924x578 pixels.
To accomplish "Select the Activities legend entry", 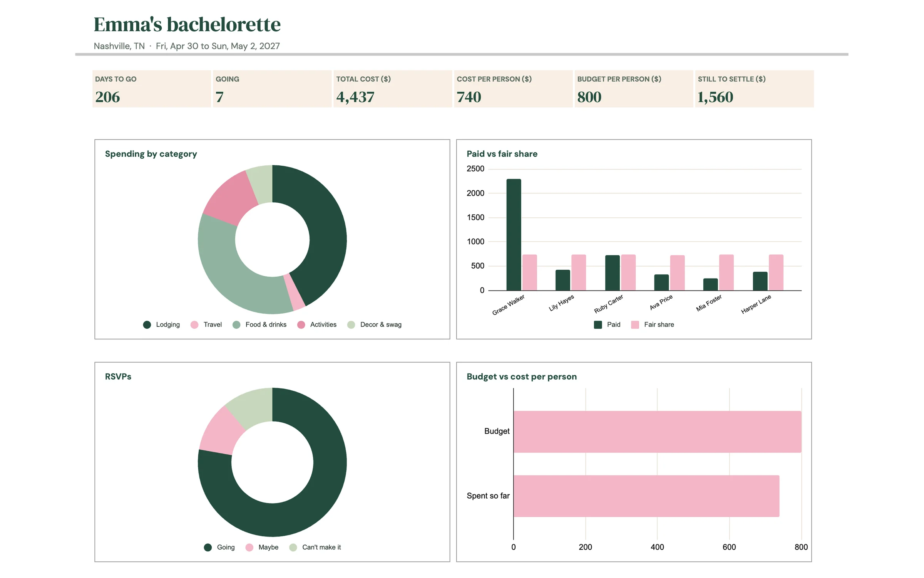I will click(317, 325).
